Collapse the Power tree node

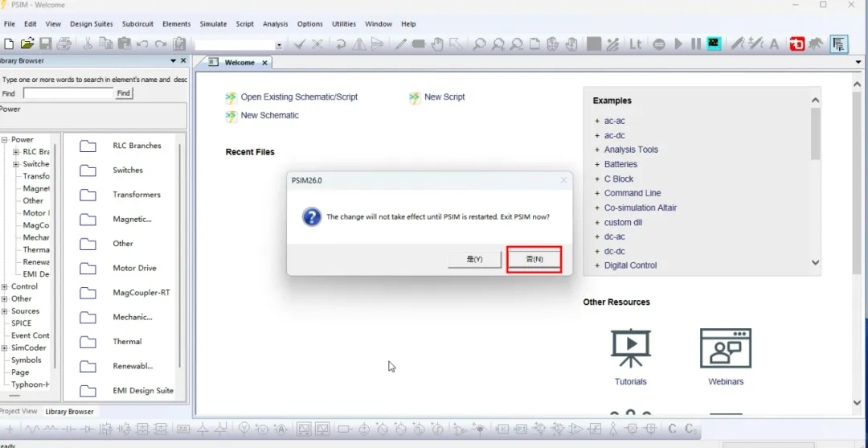click(5, 140)
